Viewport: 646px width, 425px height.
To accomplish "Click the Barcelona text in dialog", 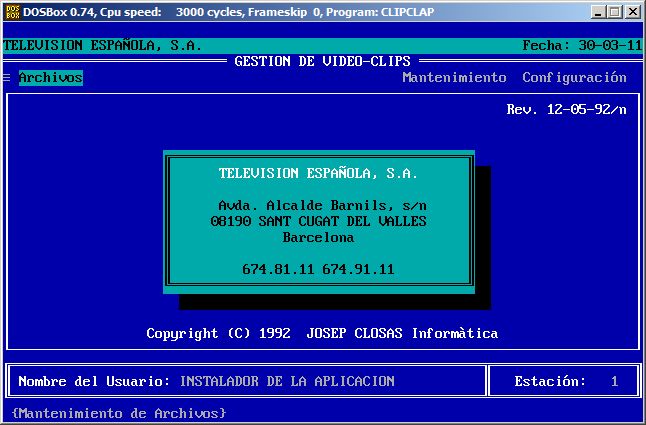I will 318,238.
